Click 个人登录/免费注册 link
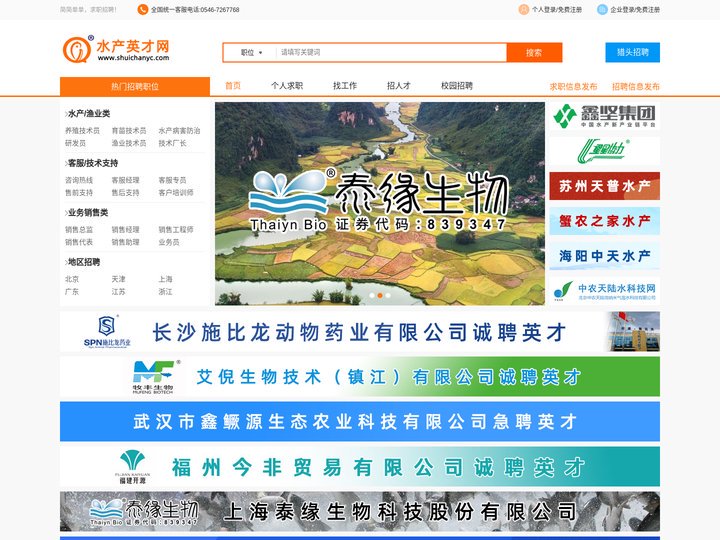Viewport: 720px width, 540px height. pyautogui.click(x=557, y=10)
